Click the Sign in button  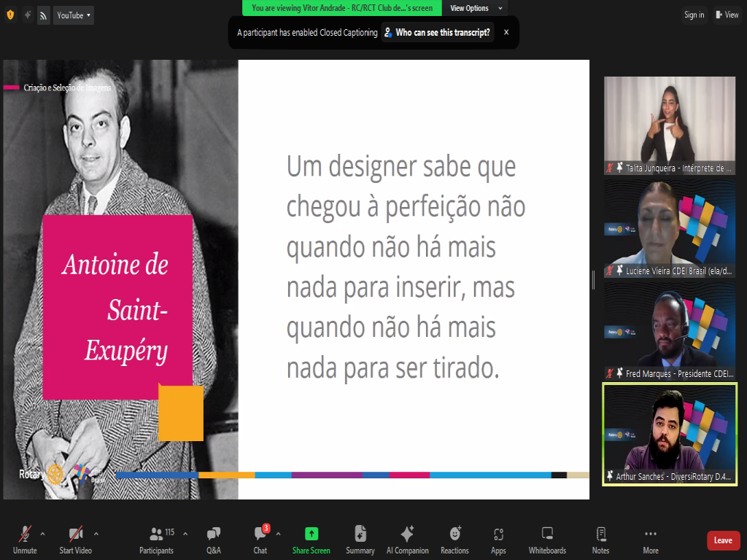(x=694, y=15)
